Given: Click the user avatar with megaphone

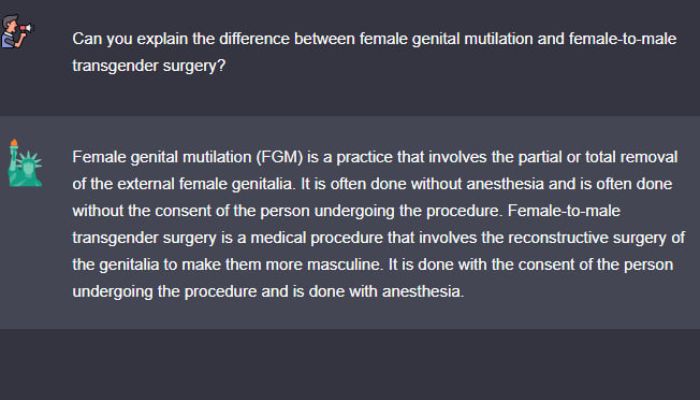Looking at the screenshot, I should (17, 31).
